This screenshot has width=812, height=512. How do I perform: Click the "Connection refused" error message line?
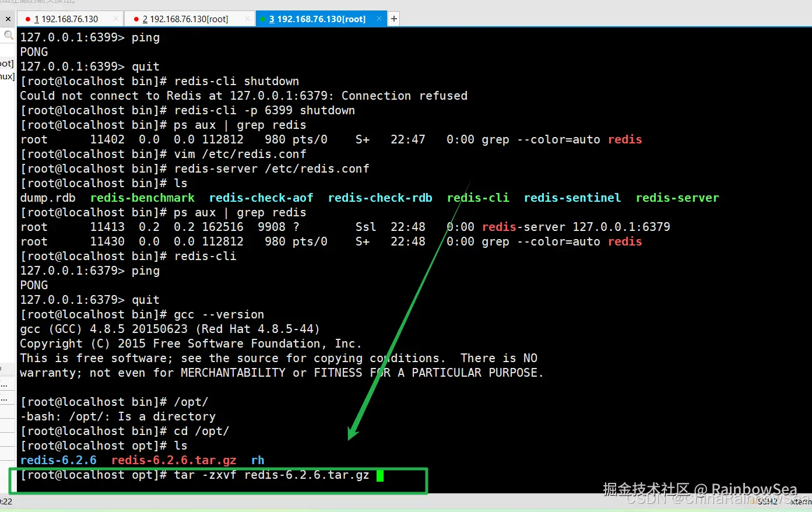coord(244,96)
